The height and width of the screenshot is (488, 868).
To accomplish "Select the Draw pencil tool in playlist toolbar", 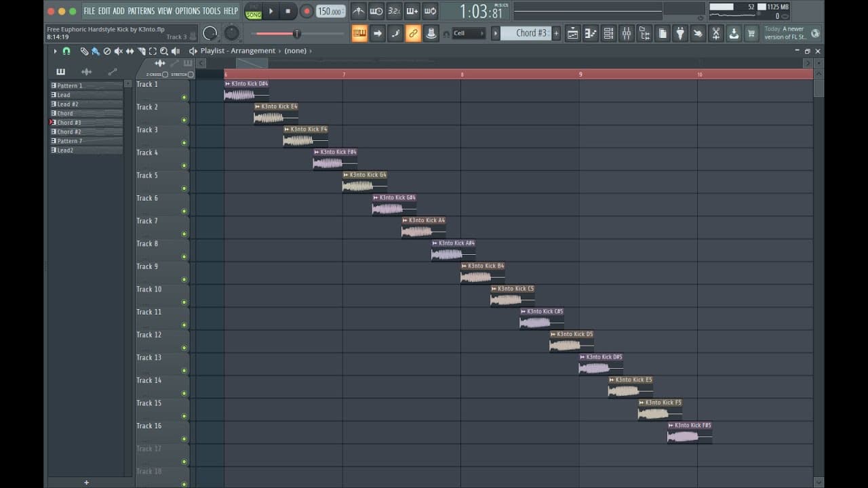I will [x=84, y=51].
